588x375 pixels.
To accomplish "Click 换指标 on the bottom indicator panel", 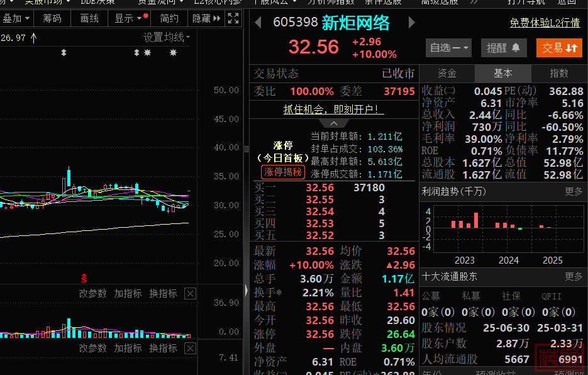I will 163,349.
